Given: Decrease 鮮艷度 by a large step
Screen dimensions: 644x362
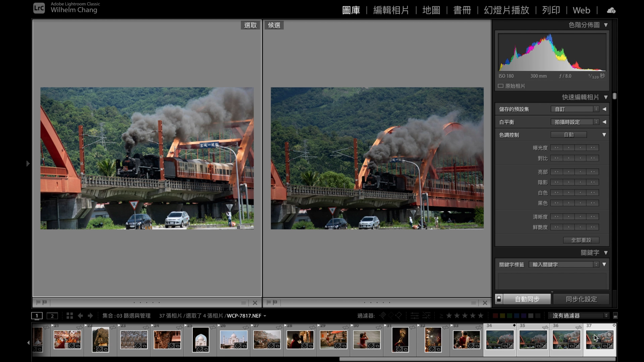Looking at the screenshot, I should [x=556, y=227].
